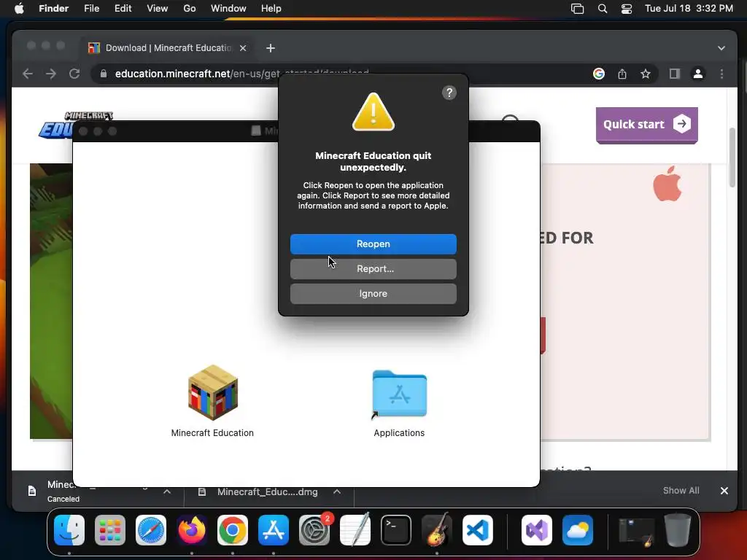Go back in Chrome
747x560 pixels.
point(28,74)
